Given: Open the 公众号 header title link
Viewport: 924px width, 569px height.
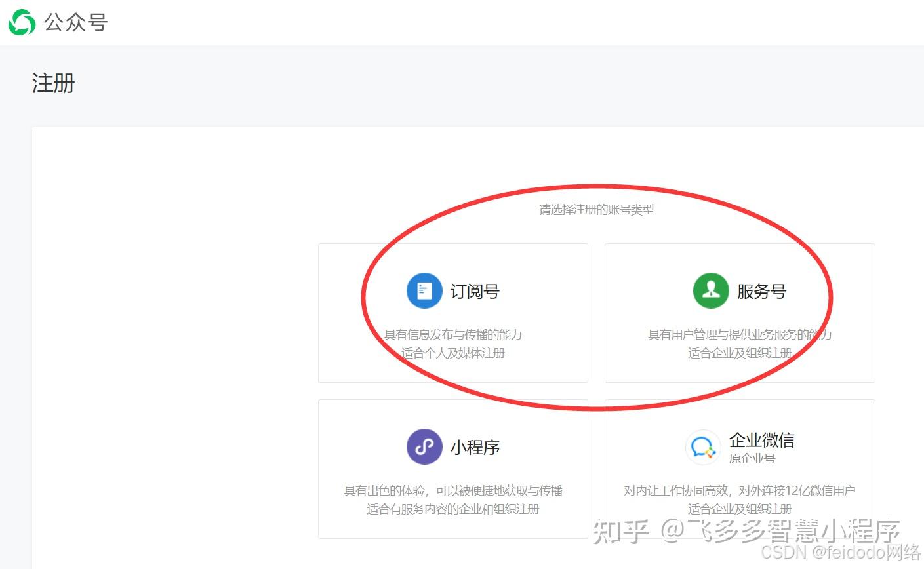Looking at the screenshot, I should pyautogui.click(x=76, y=22).
